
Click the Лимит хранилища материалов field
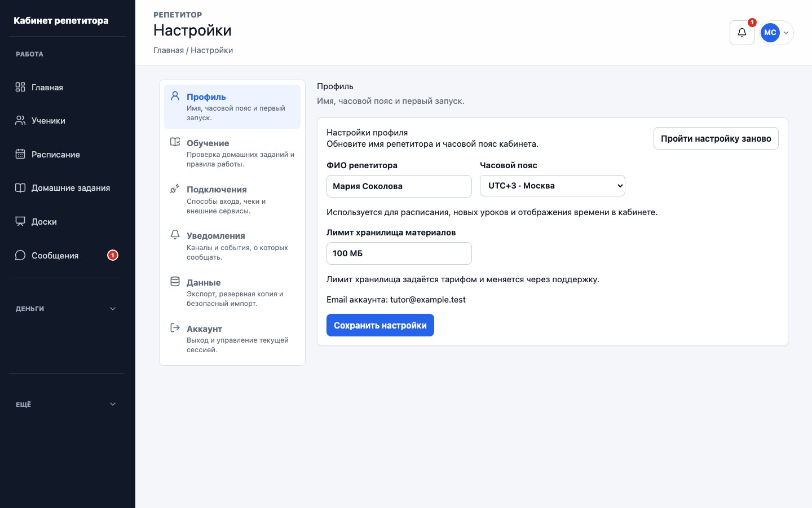[399, 253]
